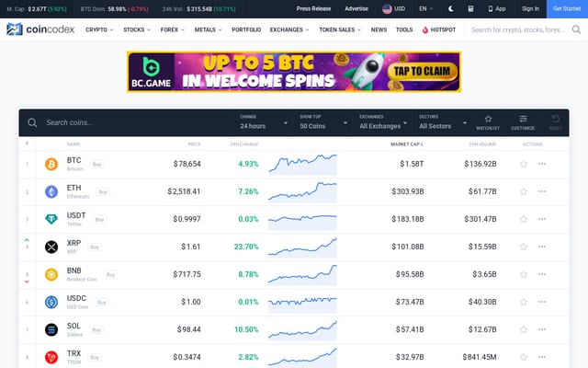Sort by 24H Volume column header
The width and height of the screenshot is (588, 368).
tap(482, 144)
